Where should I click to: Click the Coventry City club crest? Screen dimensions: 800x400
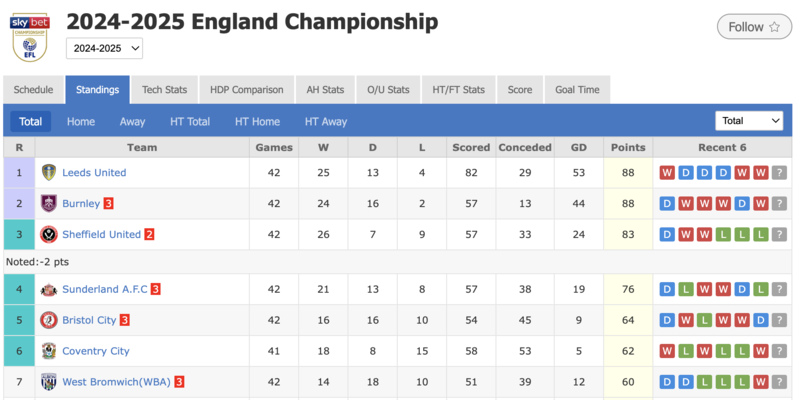click(48, 351)
